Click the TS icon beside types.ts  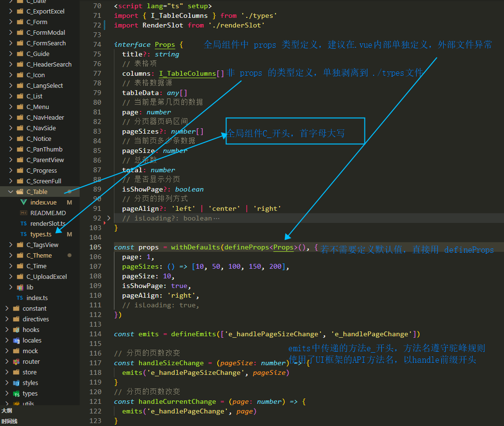[x=24, y=234]
